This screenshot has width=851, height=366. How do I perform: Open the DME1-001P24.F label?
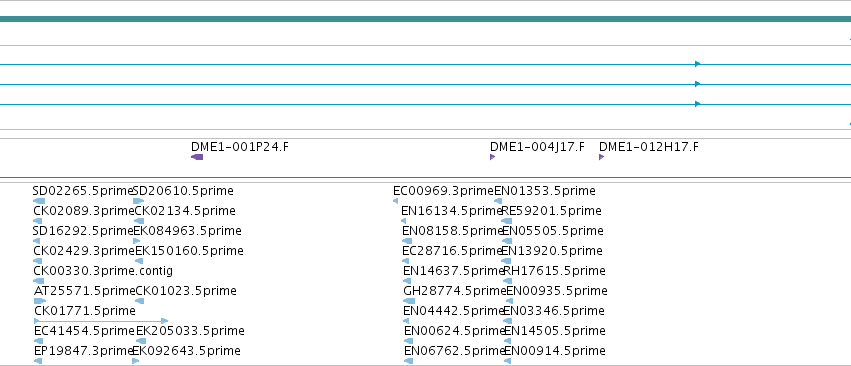coord(240,147)
